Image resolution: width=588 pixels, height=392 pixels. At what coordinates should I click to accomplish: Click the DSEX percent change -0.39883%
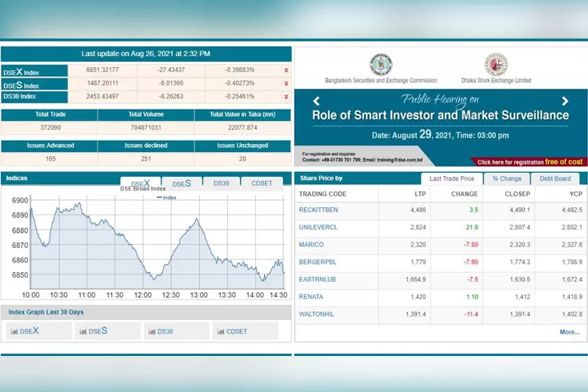(239, 70)
